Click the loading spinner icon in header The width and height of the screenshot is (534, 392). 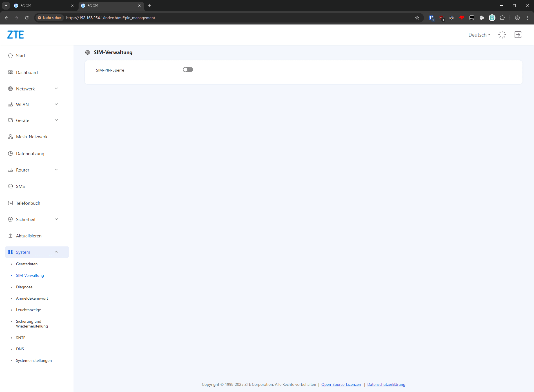502,35
